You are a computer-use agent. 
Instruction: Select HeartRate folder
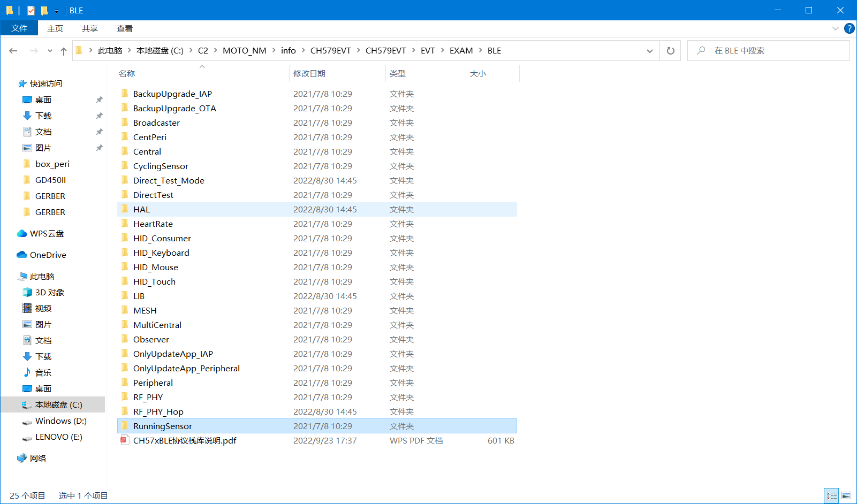click(317, 224)
